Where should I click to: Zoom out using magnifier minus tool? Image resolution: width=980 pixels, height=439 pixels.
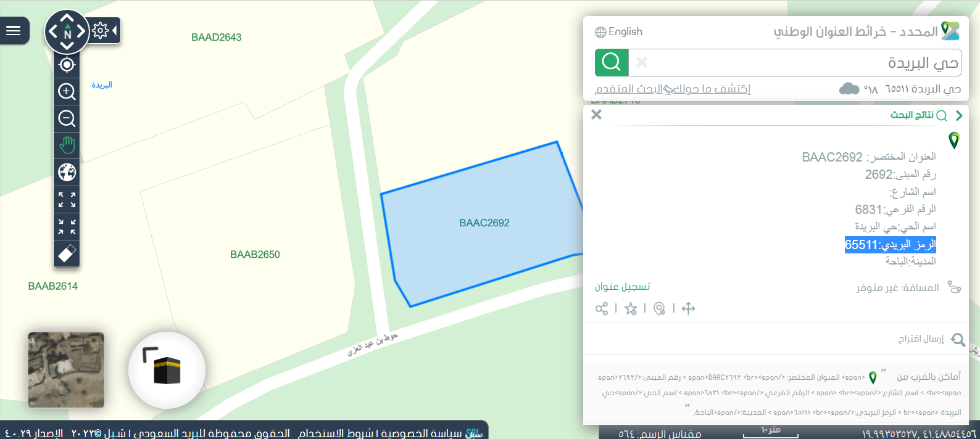(67, 118)
